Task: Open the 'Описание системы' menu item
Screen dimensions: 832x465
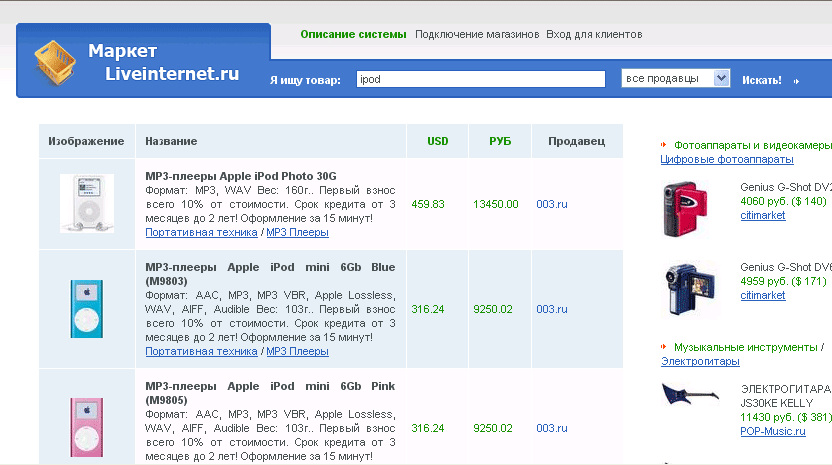Action: pos(353,35)
